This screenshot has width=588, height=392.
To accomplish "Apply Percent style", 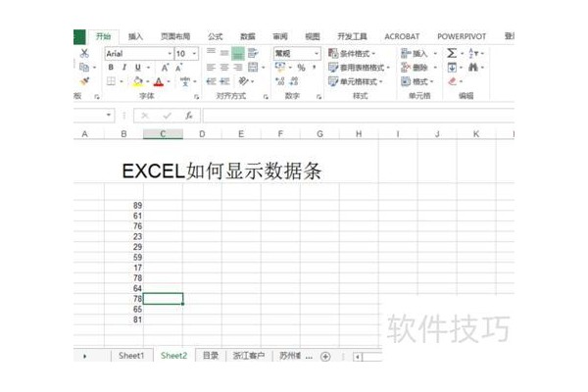I will coord(301,68).
